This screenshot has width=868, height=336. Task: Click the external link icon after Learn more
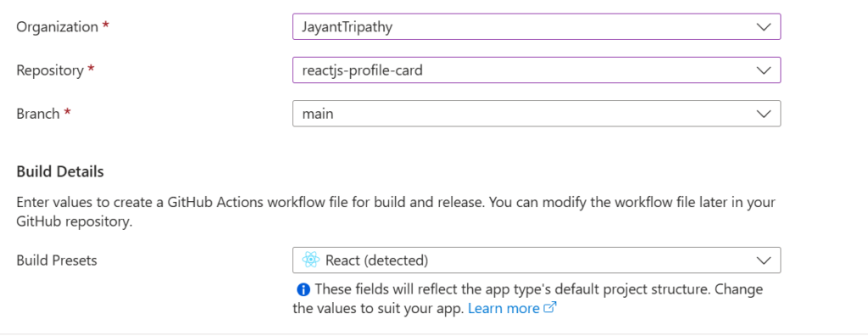(549, 308)
